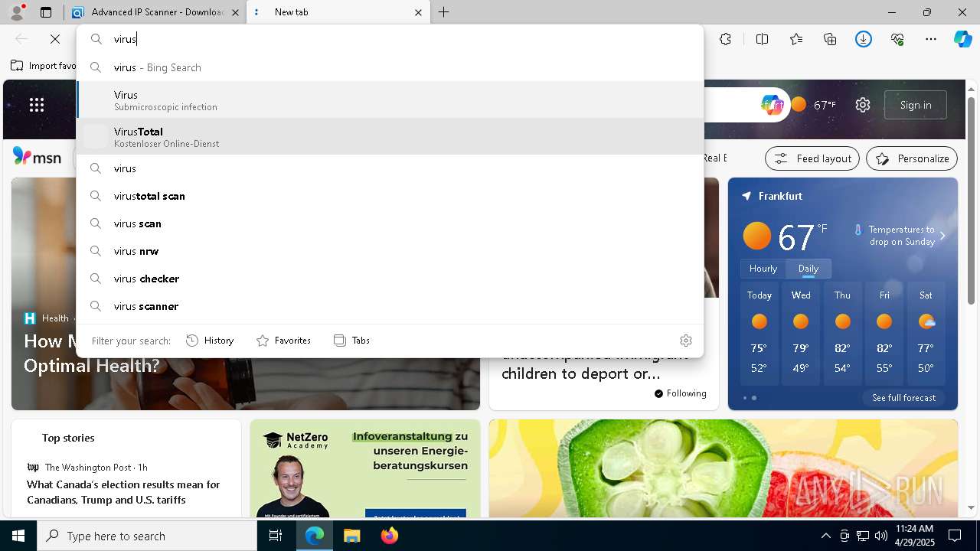
Task: Filter the search by Tabs
Action: (352, 341)
